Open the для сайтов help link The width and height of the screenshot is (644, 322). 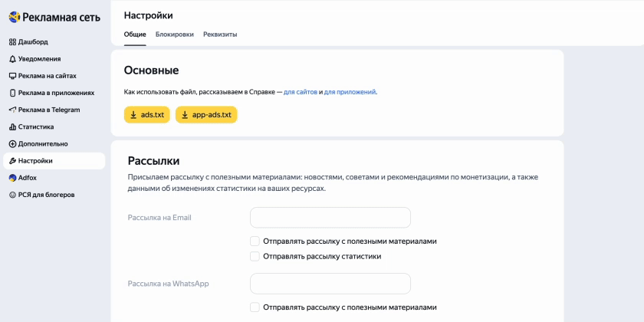pyautogui.click(x=301, y=92)
